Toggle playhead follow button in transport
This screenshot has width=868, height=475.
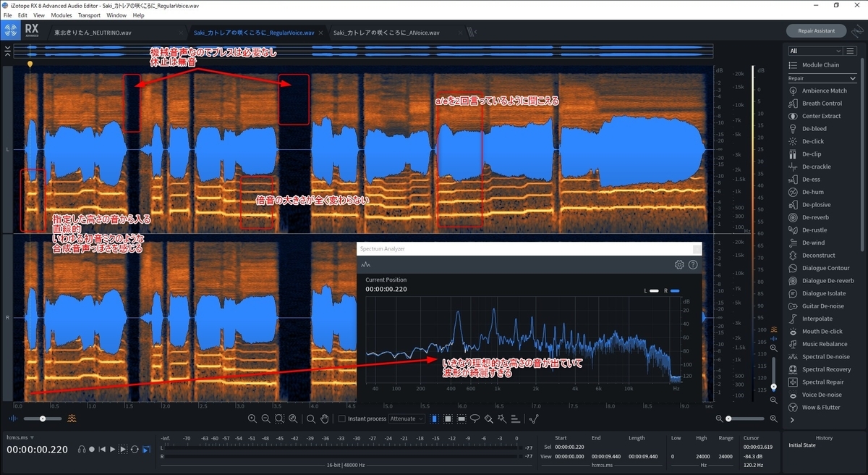click(x=146, y=450)
